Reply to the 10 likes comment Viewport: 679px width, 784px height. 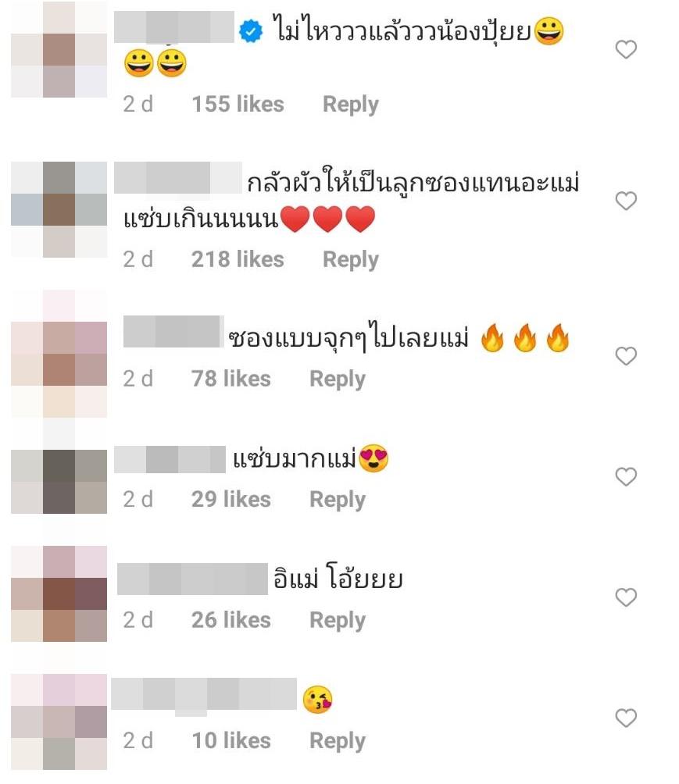click(x=338, y=741)
